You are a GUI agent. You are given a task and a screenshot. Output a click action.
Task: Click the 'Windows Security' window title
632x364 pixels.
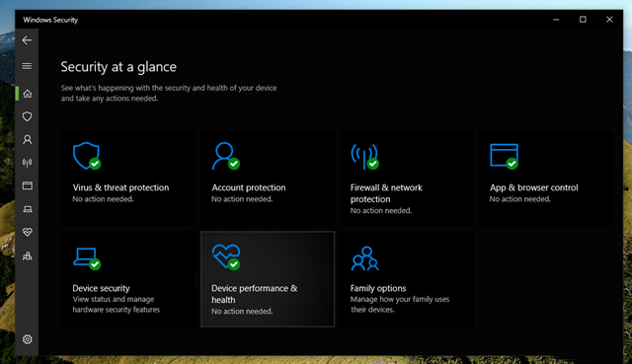tap(50, 20)
